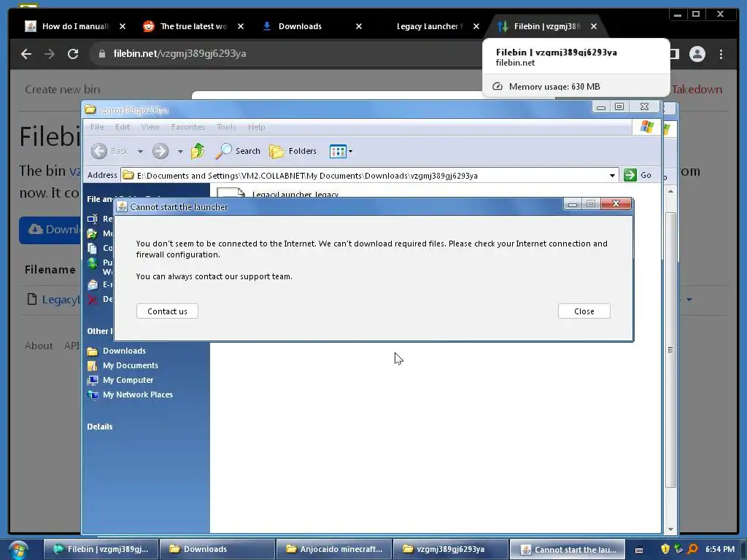Click the keyboard tray icon
The height and width of the screenshot is (560, 747).
(639, 550)
